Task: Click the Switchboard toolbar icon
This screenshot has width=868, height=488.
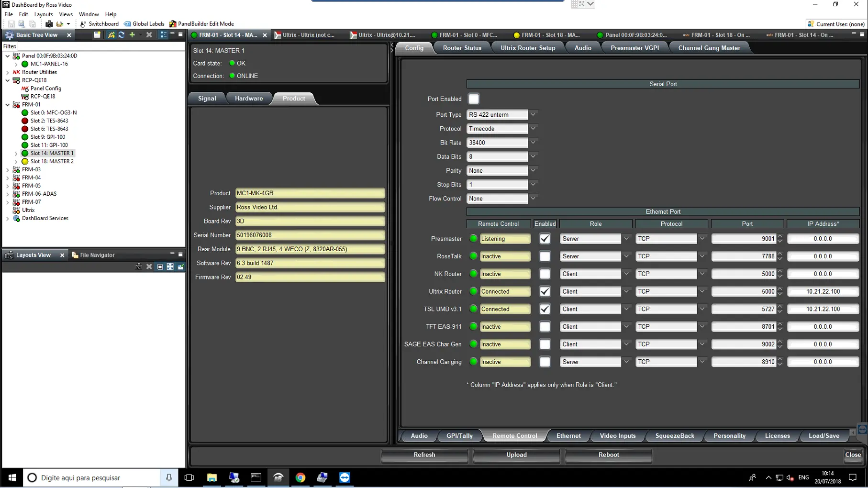Action: [x=99, y=24]
